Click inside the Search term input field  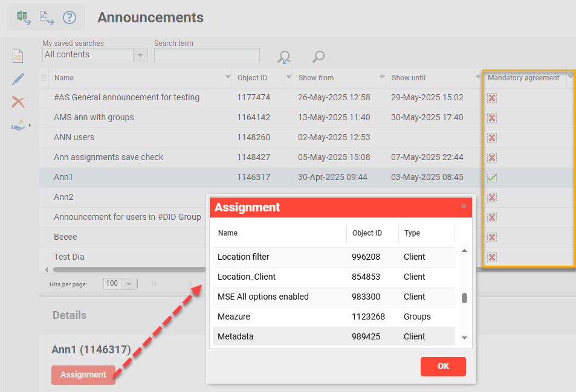pos(207,55)
